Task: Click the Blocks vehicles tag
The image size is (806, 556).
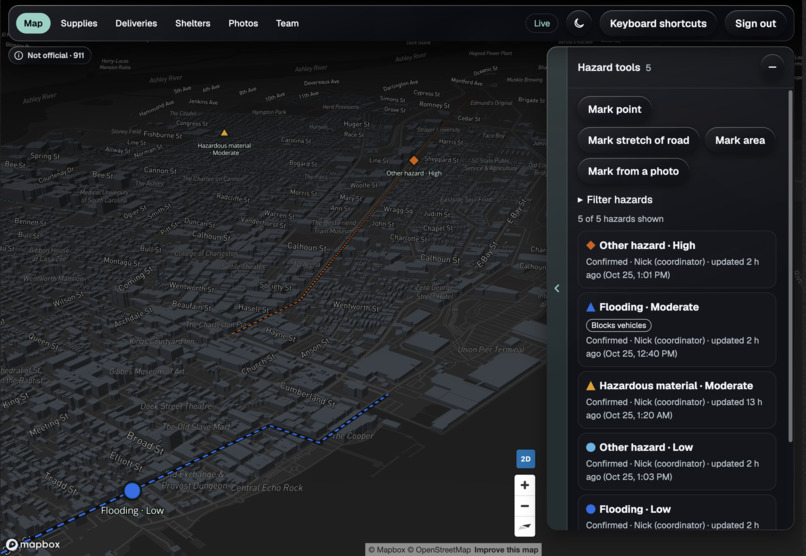Action: (618, 325)
